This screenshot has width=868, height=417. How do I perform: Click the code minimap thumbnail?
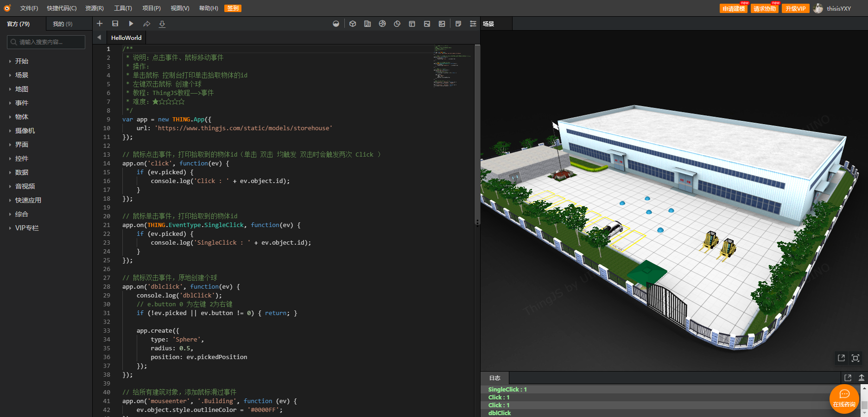[452, 66]
